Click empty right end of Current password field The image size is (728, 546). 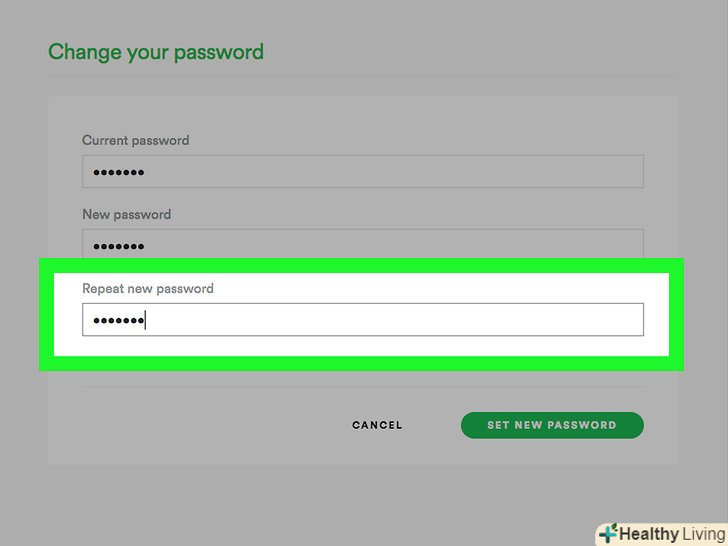[x=600, y=172]
